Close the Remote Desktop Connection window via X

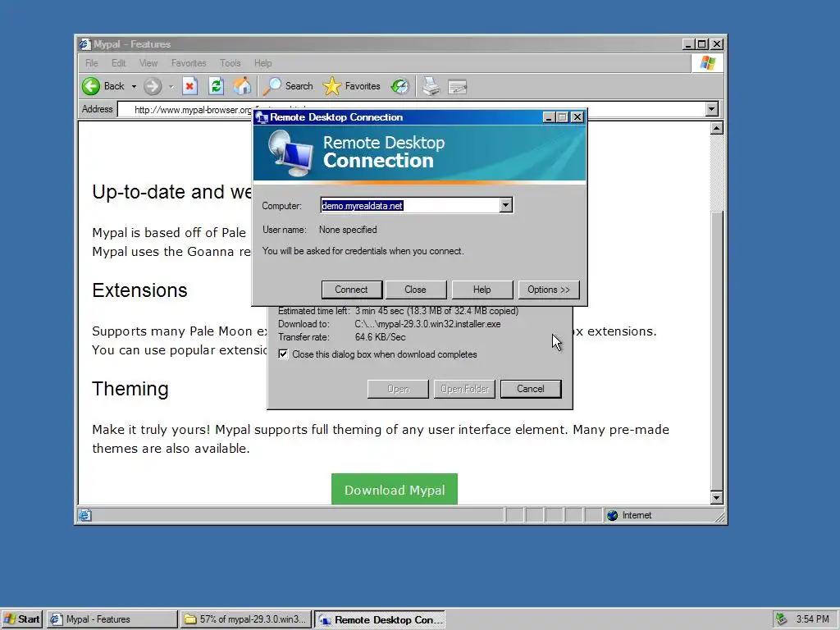[x=577, y=116]
